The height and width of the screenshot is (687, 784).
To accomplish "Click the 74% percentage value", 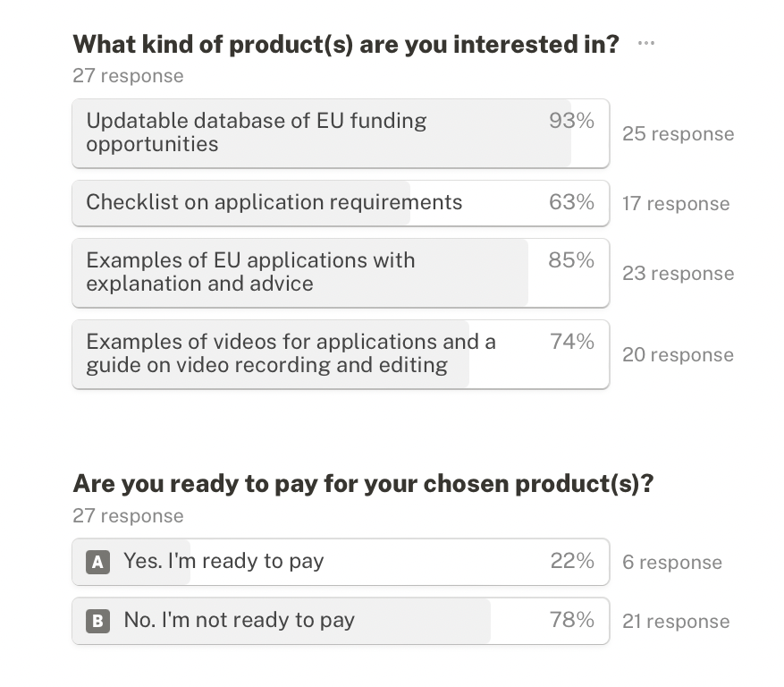I will 572,342.
